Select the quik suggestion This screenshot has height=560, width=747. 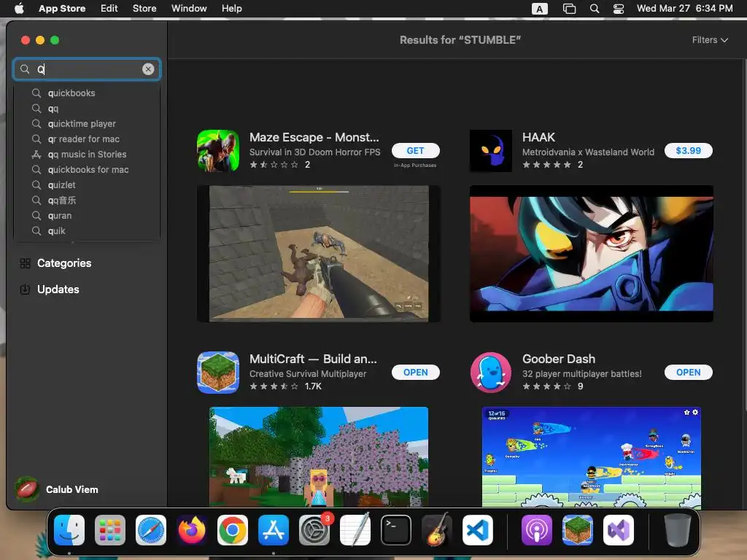click(x=87, y=231)
